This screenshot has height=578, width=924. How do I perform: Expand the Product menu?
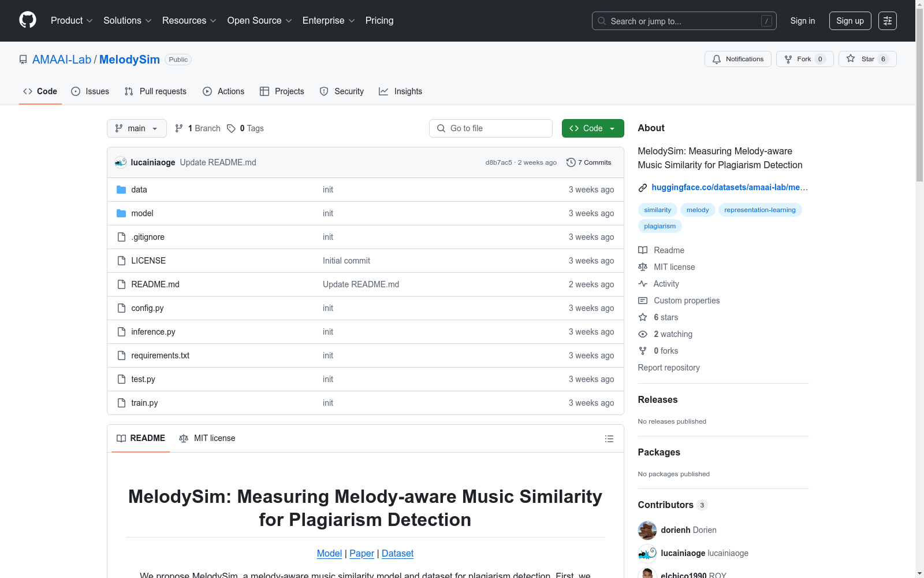pos(72,21)
